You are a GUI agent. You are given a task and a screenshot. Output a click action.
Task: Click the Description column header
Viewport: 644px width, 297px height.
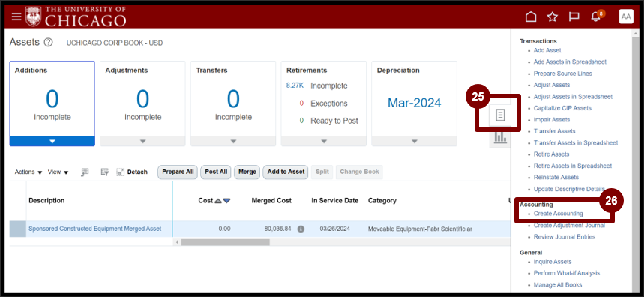pos(46,201)
